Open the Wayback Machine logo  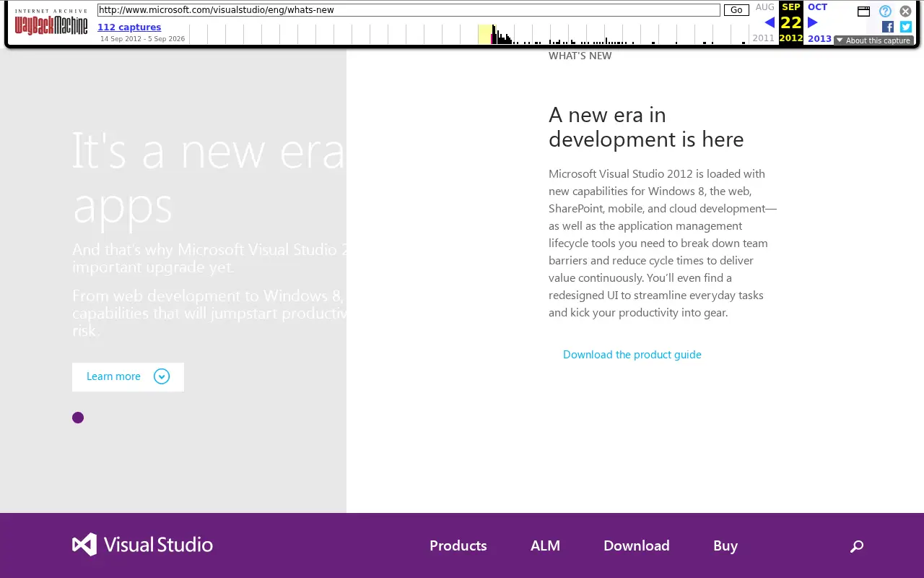[x=51, y=23]
